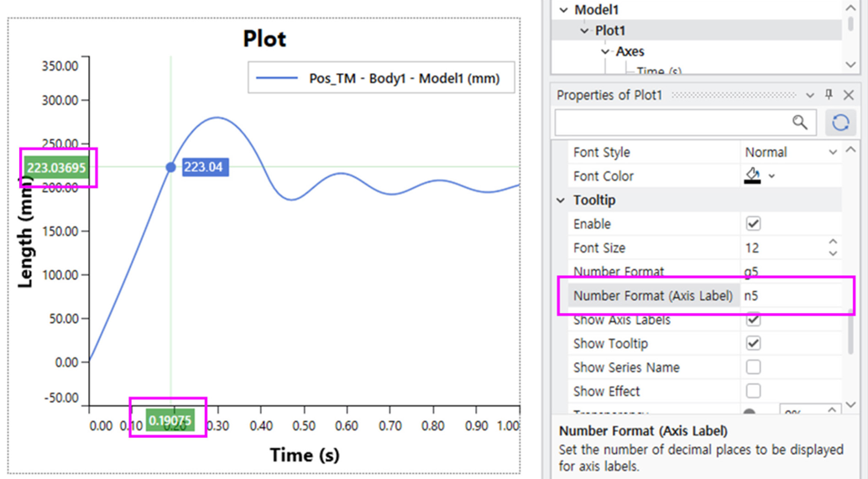
Task: Select Plot1 in the tree
Action: tap(610, 30)
